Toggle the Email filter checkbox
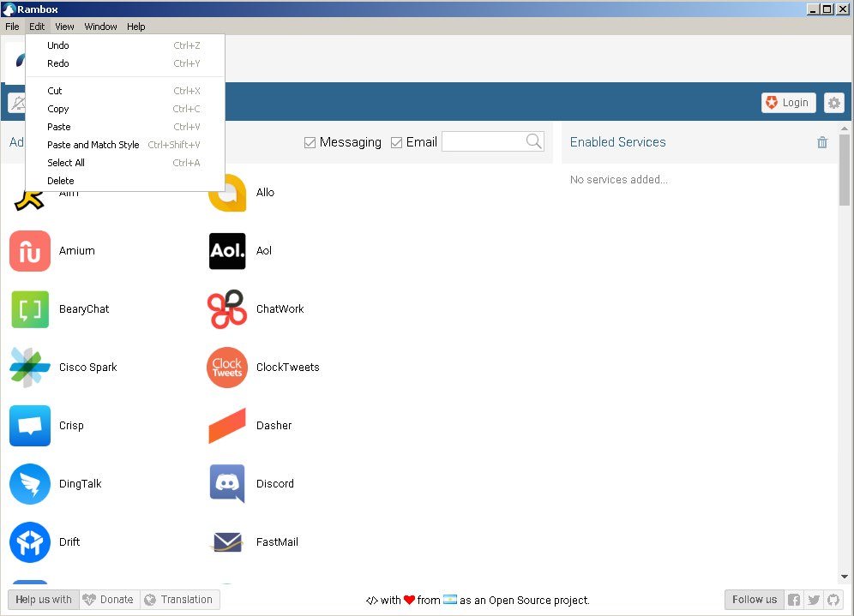 pos(396,142)
